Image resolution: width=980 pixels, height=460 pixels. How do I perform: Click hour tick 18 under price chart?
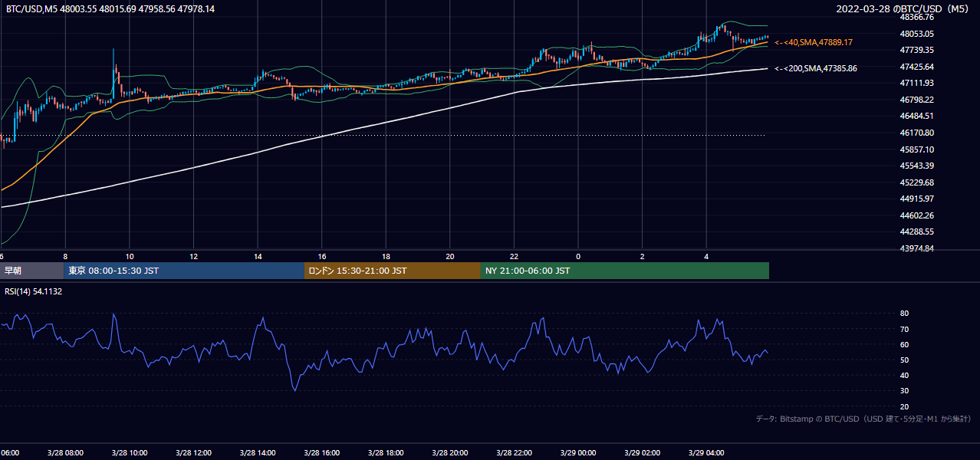point(386,257)
